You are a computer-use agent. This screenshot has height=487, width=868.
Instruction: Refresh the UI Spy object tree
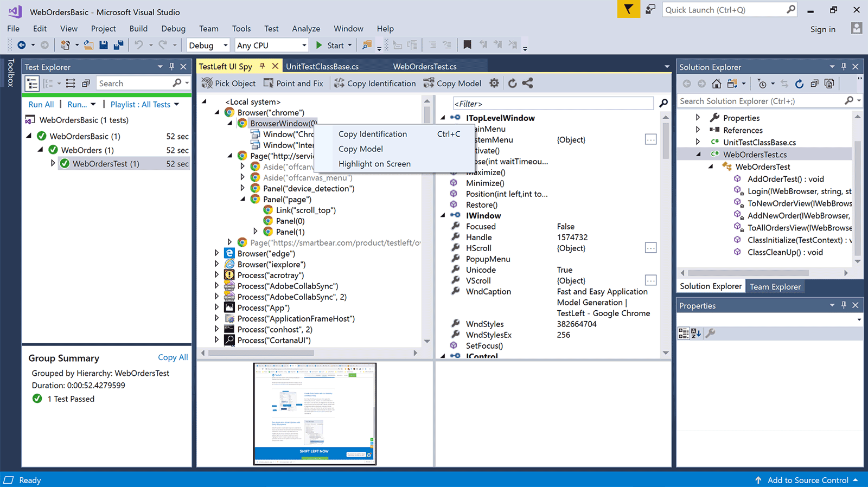[512, 83]
